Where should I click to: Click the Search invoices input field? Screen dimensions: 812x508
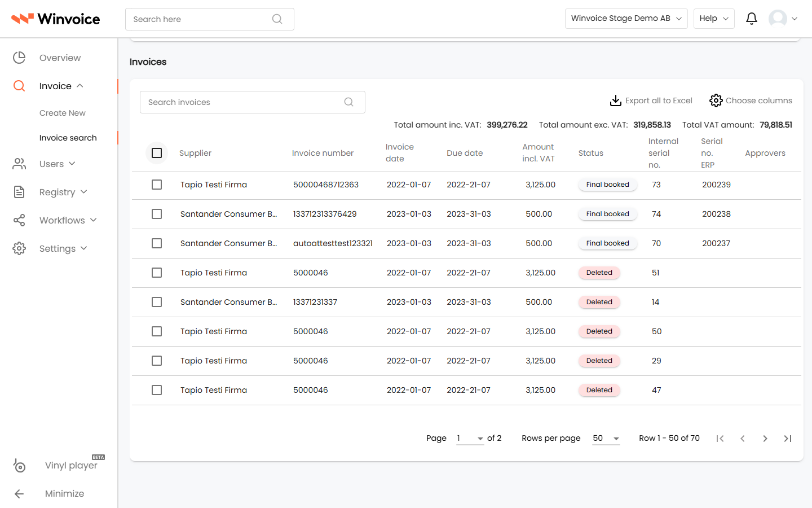[x=253, y=102]
